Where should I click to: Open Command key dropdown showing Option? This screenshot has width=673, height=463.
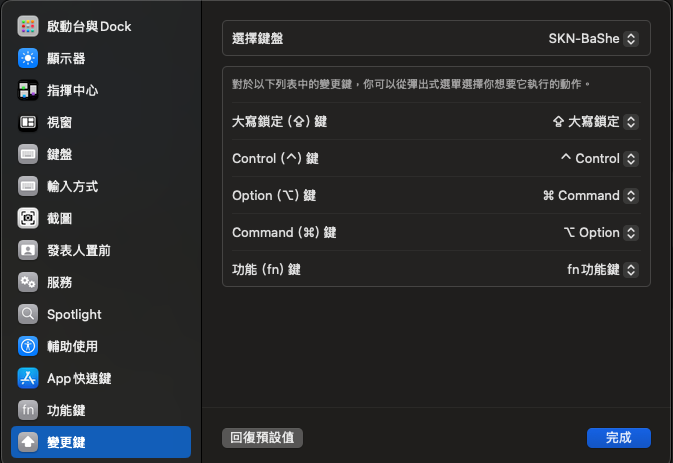601,233
